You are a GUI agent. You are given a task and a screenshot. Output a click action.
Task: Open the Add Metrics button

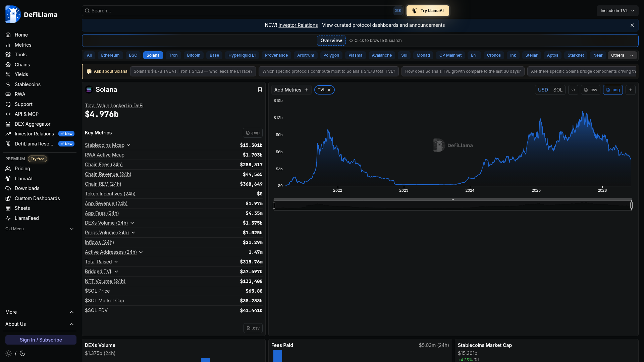pos(291,90)
